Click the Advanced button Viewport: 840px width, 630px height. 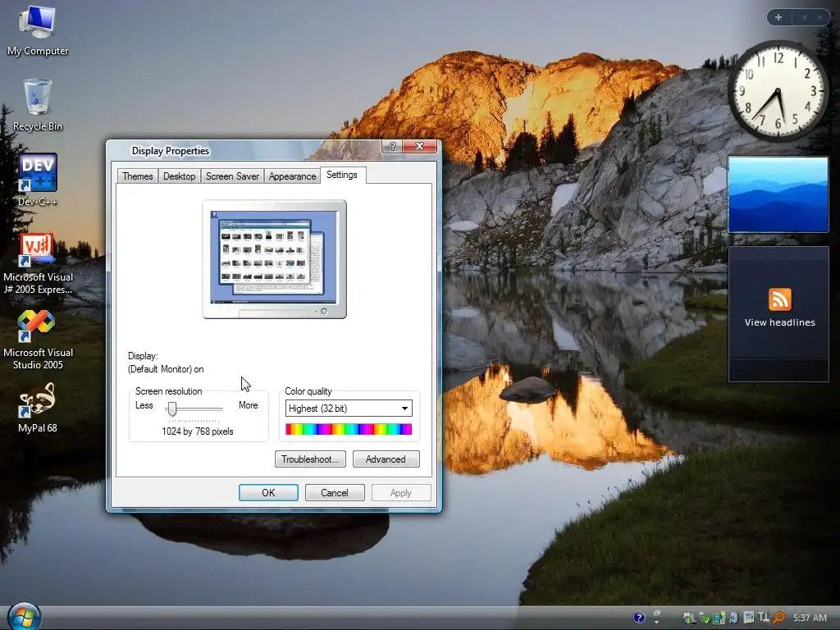386,459
